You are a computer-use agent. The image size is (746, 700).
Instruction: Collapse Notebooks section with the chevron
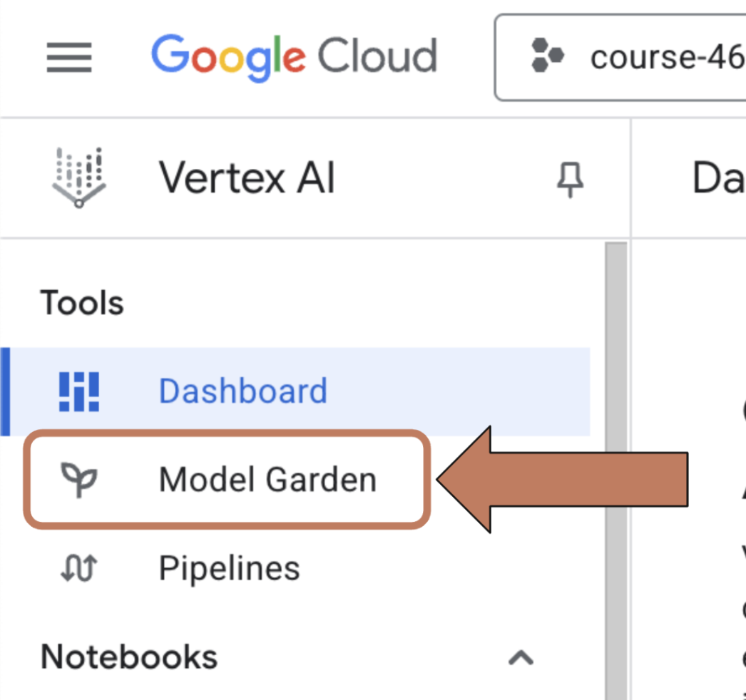521,658
